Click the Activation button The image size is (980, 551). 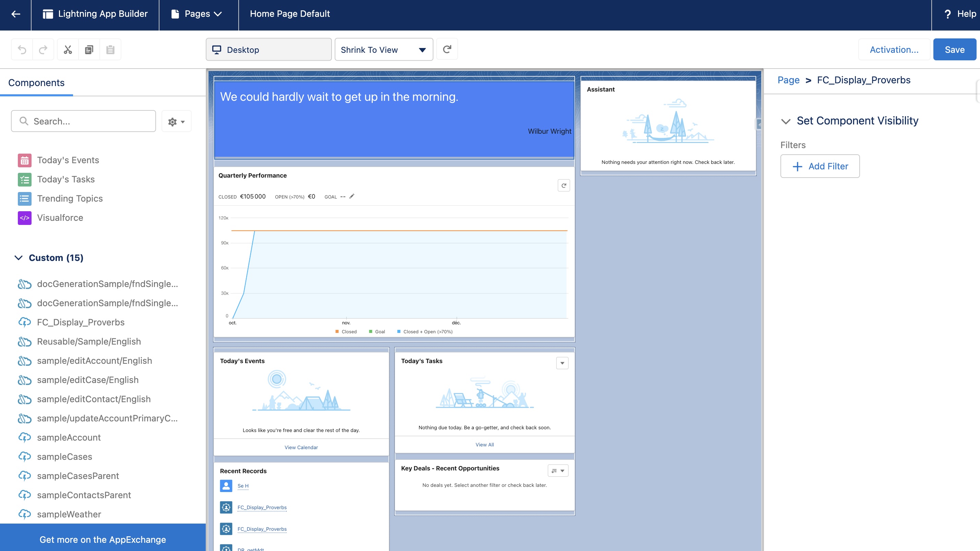tap(894, 49)
